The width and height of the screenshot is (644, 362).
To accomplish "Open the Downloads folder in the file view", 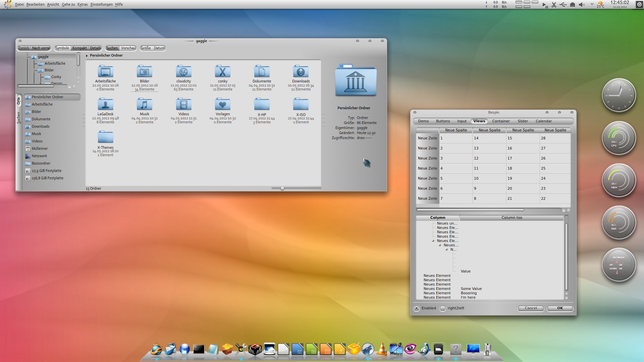I will (301, 72).
